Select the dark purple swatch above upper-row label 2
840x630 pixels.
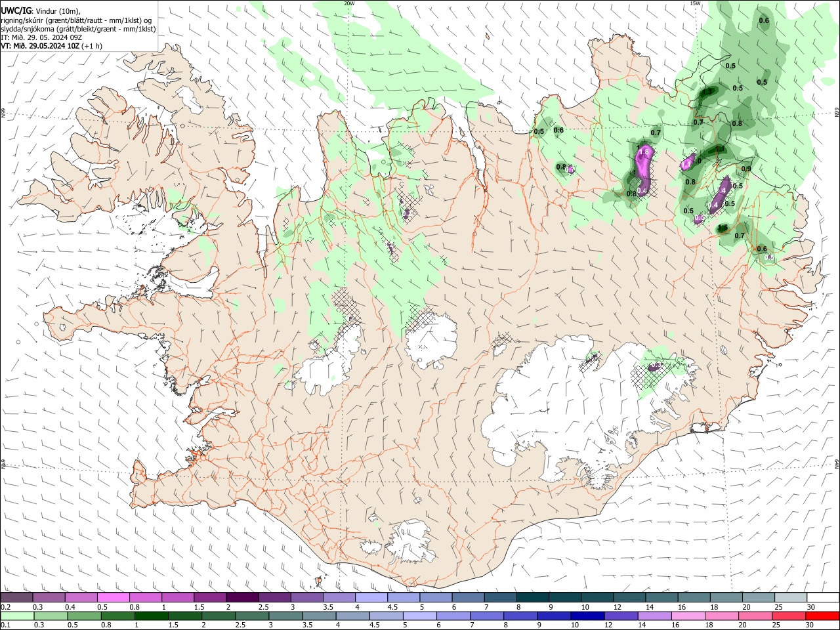click(242, 598)
